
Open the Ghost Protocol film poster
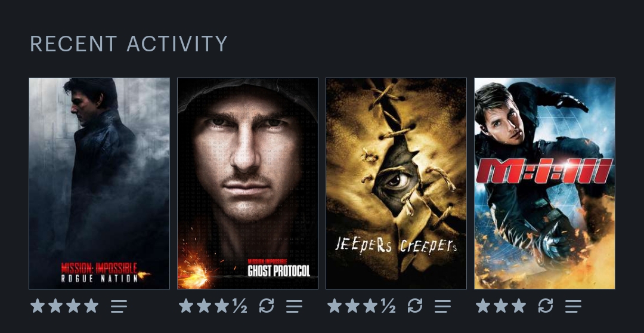(247, 183)
